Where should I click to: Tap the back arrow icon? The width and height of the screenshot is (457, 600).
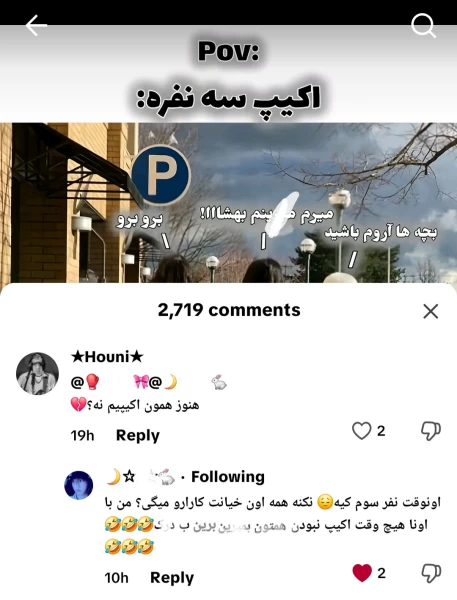pyautogui.click(x=36, y=26)
